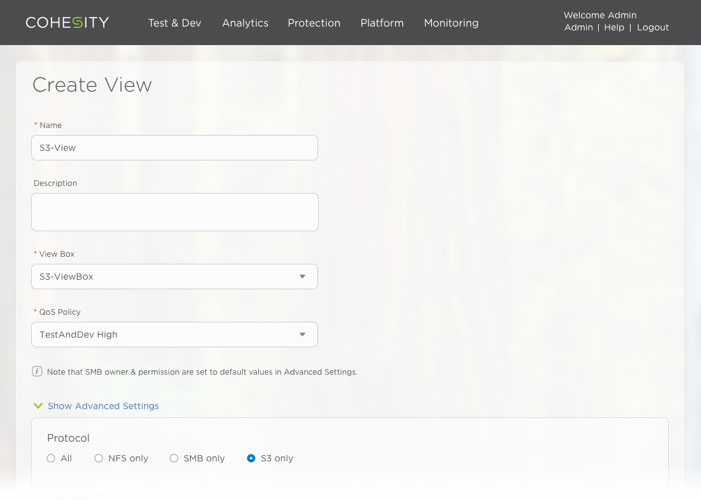Viewport: 701px width, 500px height.
Task: Choose the SMB only radio button
Action: (174, 458)
